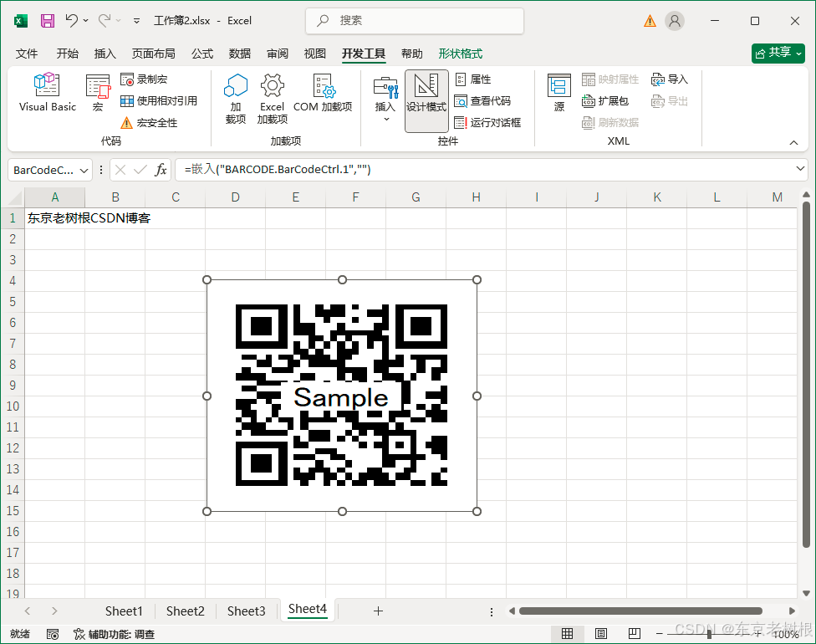Open Customize Quick Access Toolbar dropdown
The image size is (816, 644).
click(136, 21)
